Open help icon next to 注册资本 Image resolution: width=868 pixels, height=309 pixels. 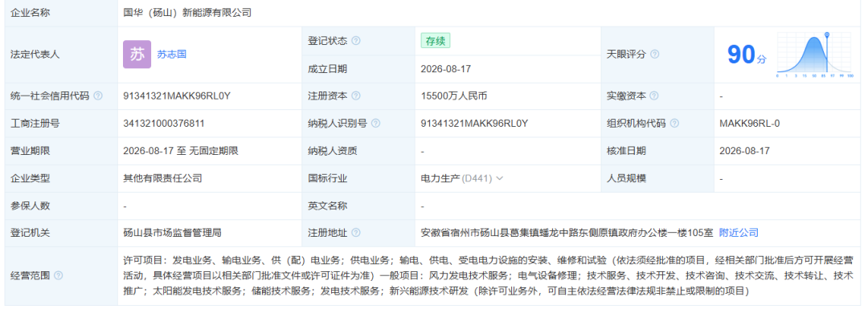(x=356, y=96)
